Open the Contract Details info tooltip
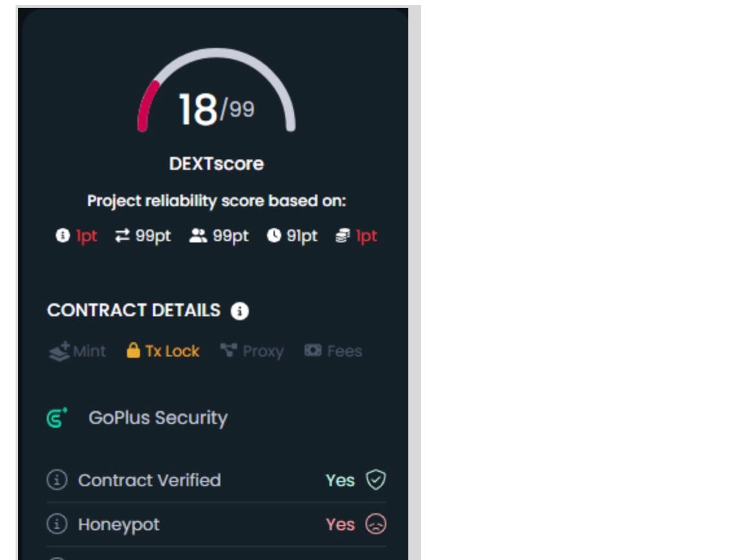Viewport: 735px width, 560px height. pos(240,311)
